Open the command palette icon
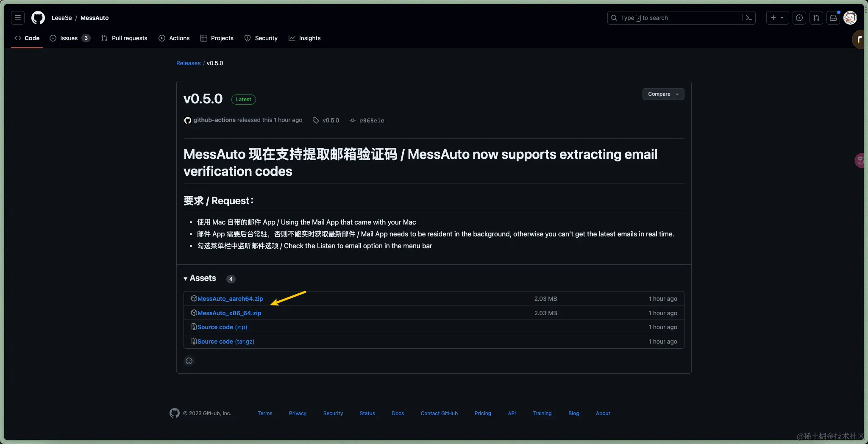 tap(749, 18)
